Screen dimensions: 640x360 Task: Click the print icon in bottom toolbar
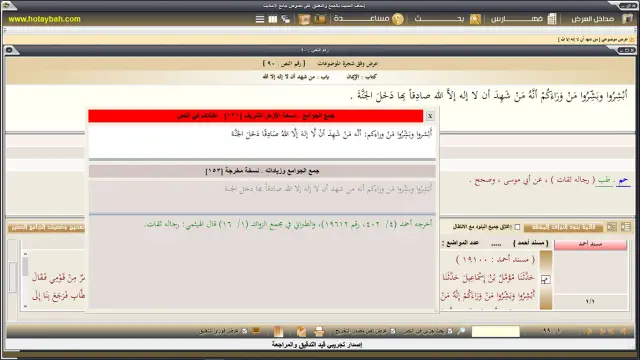pos(319,331)
